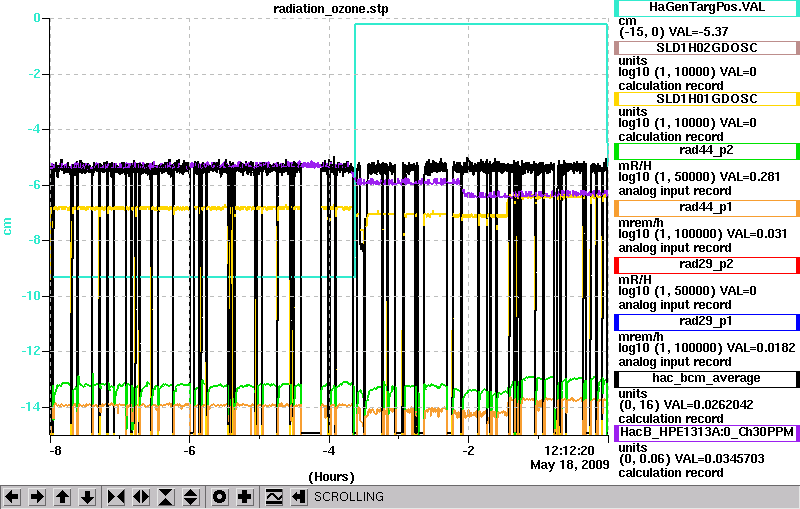Image resolution: width=800 pixels, height=509 pixels.
Task: Select the HacB_HPE1313A:0_Ch30PPM legend entry
Action: [x=707, y=432]
